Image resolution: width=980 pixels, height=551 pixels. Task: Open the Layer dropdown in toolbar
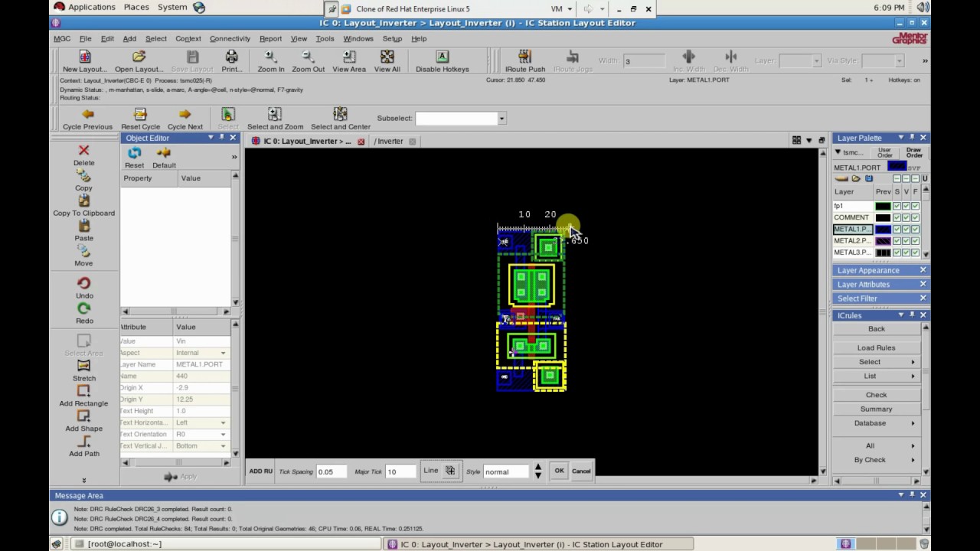[817, 60]
